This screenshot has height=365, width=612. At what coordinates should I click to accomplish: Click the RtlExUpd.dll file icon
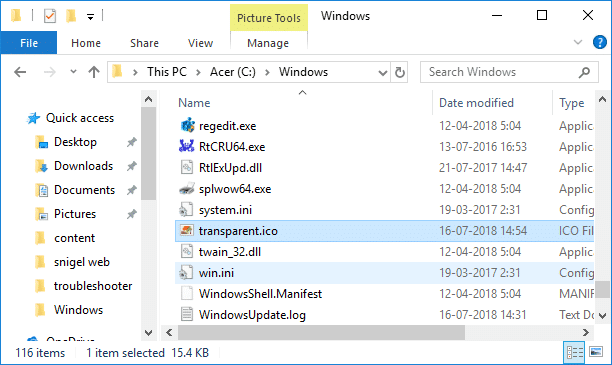(x=187, y=167)
